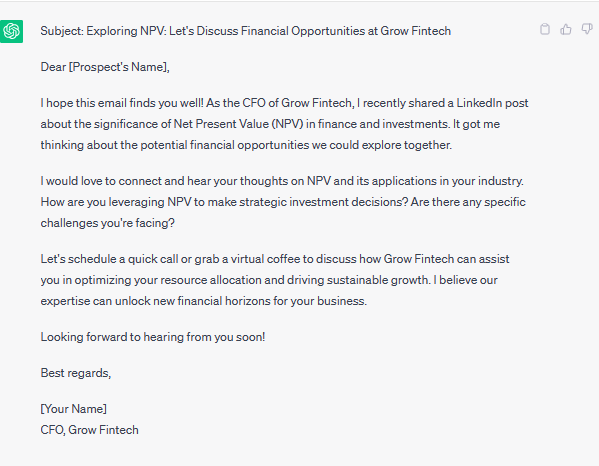Click the text 'challenges you're facing?'
The image size is (599, 466).
tap(108, 223)
